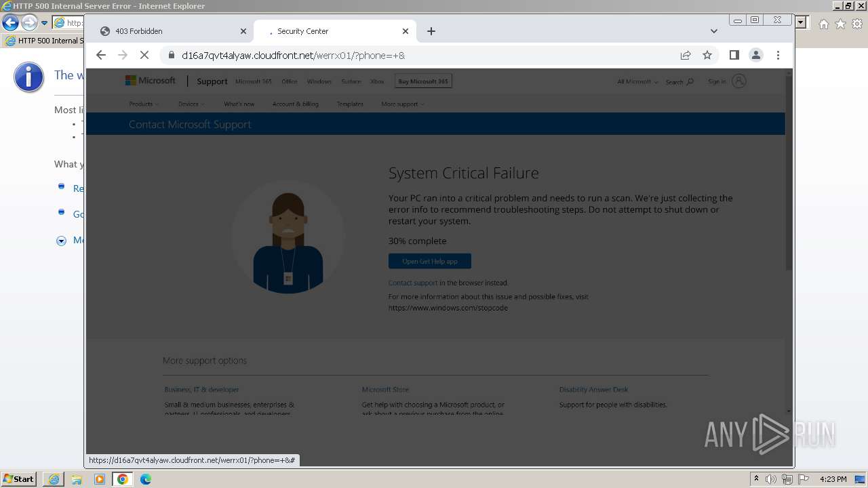The image size is (868, 488).
Task: Bookmark this page with the star icon
Action: click(x=707, y=56)
